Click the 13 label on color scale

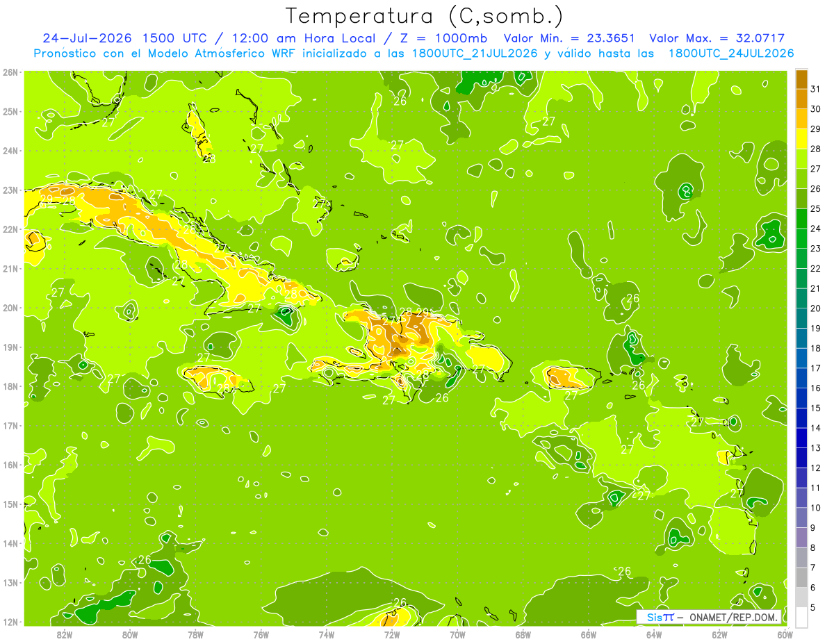pyautogui.click(x=816, y=448)
